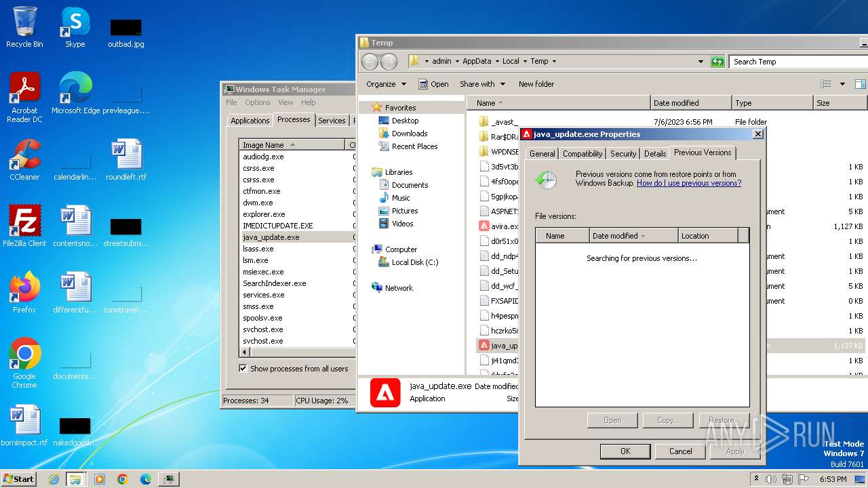The width and height of the screenshot is (868, 488).
Task: Open Microsoft Edge desktop shortcut
Action: tap(75, 93)
